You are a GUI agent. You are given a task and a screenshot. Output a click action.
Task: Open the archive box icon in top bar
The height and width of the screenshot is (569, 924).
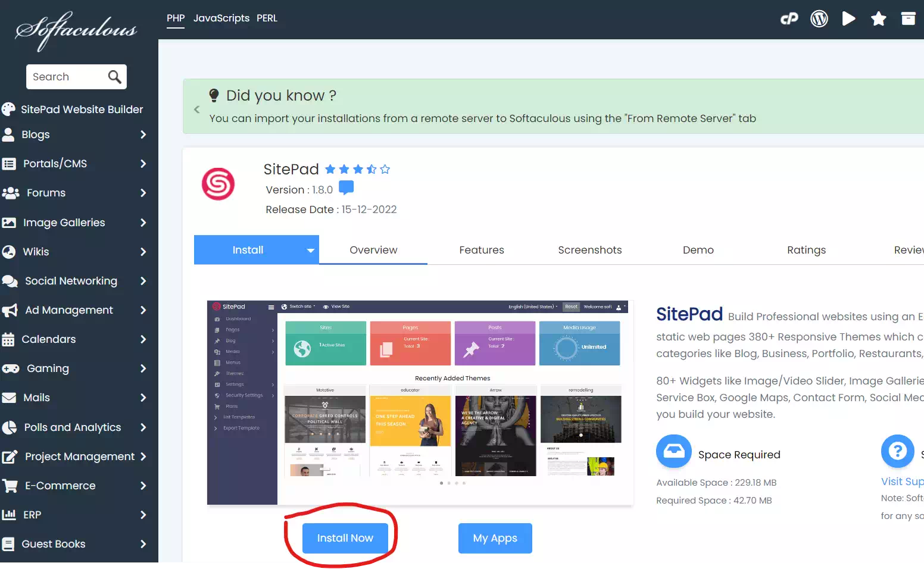909,18
